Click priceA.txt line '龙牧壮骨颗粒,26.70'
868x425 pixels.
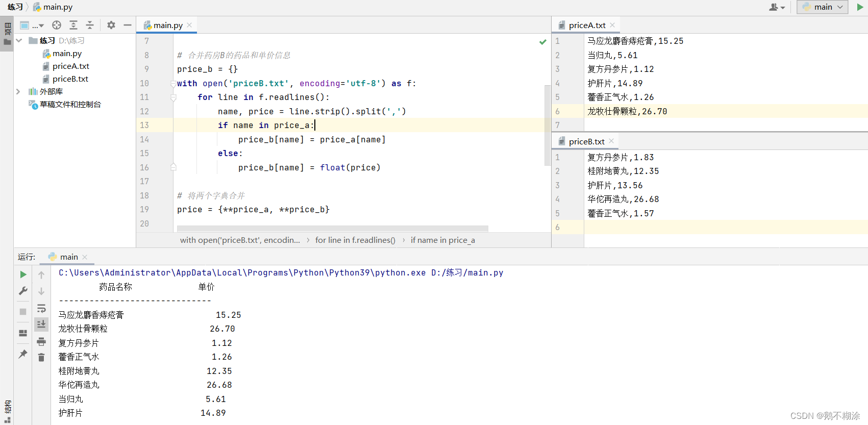(627, 111)
